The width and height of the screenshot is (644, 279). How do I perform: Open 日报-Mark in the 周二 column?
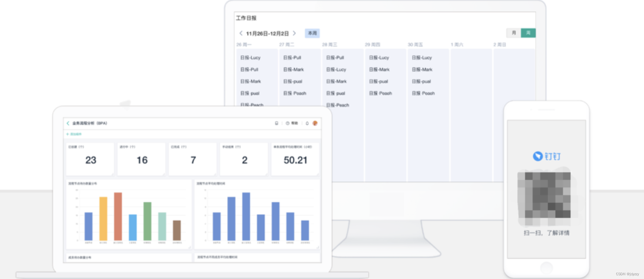pos(294,70)
